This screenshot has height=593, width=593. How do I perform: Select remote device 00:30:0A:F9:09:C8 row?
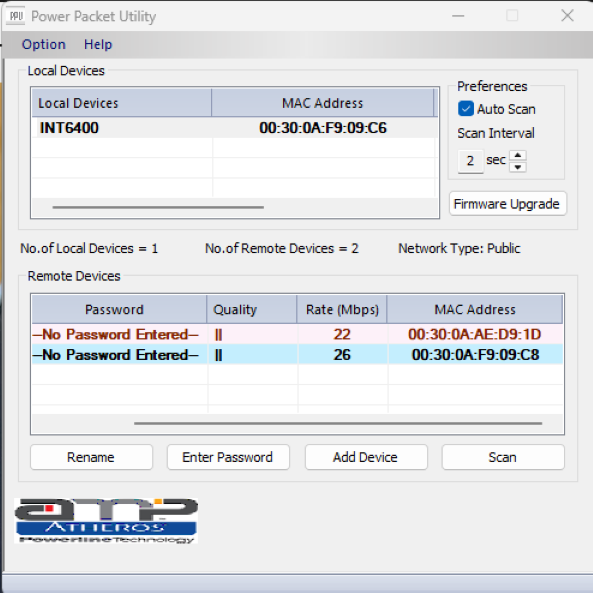tap(297, 355)
